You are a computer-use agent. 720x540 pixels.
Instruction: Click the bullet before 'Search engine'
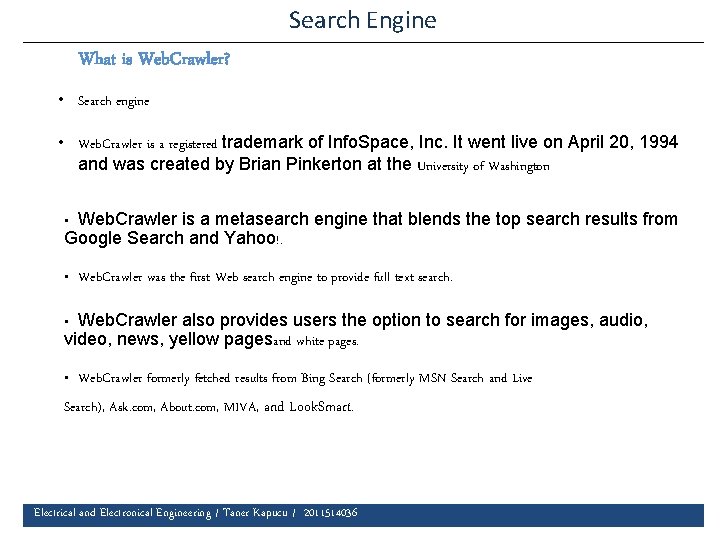(62, 100)
